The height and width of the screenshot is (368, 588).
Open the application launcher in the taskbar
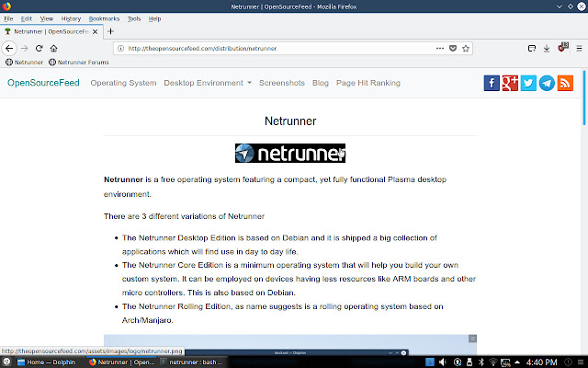coord(6,362)
